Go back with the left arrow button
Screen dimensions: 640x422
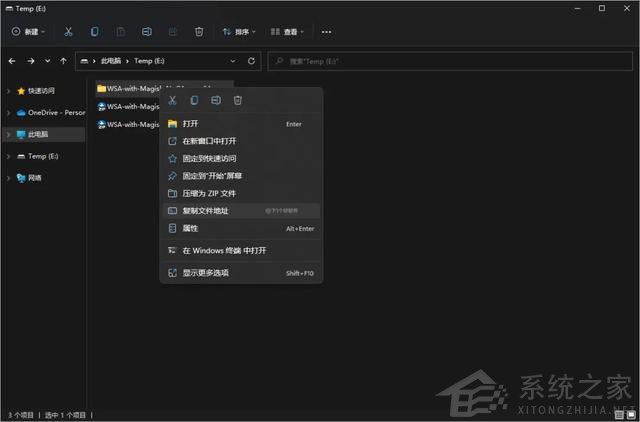point(12,61)
